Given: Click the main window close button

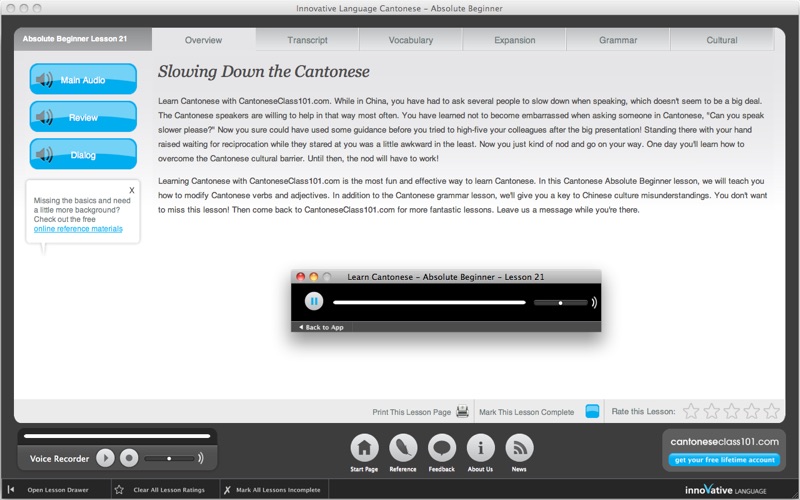Looking at the screenshot, I should pos(10,8).
